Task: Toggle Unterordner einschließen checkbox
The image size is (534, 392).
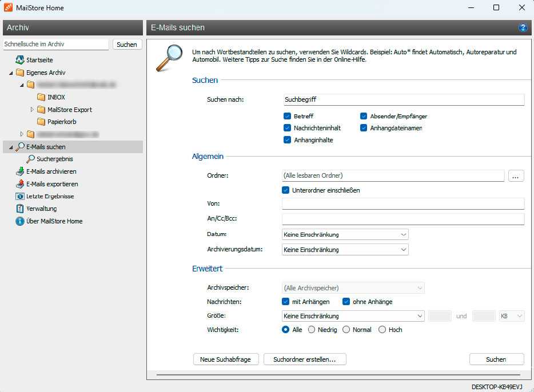Action: tap(285, 190)
